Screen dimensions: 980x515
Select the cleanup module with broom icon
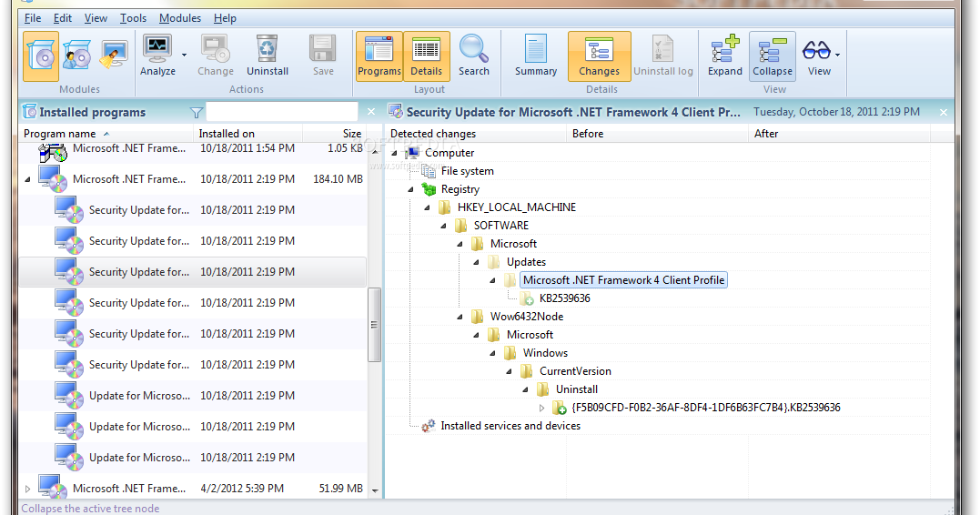tap(113, 56)
